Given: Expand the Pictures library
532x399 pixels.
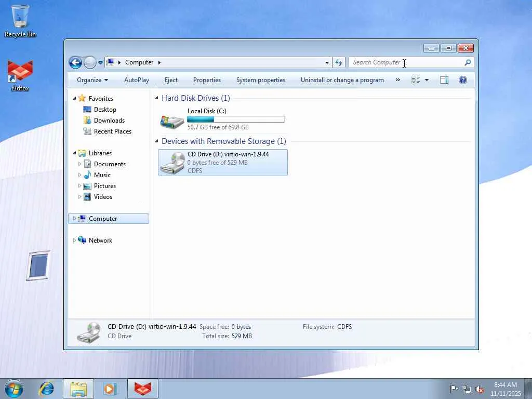Looking at the screenshot, I should [79, 186].
